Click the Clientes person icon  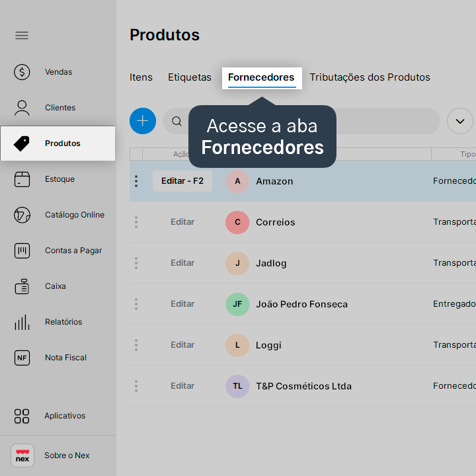tap(22, 108)
